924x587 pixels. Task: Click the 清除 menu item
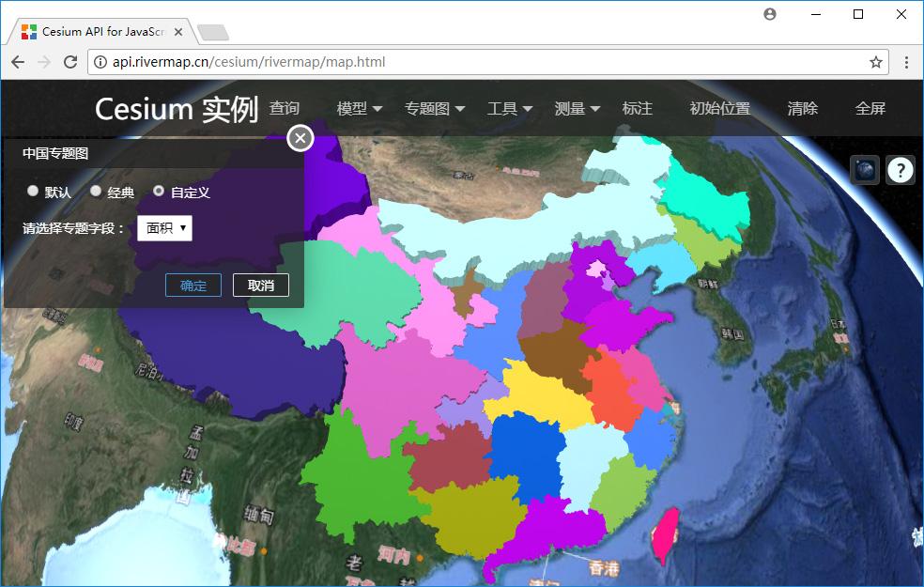point(803,108)
